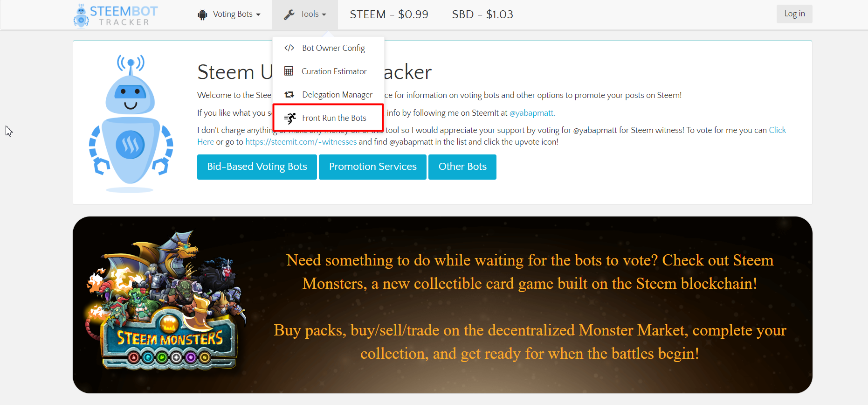Viewport: 868px width, 405px height.
Task: Click the retweet arrows icon for Delegation Manager
Action: pyautogui.click(x=289, y=95)
